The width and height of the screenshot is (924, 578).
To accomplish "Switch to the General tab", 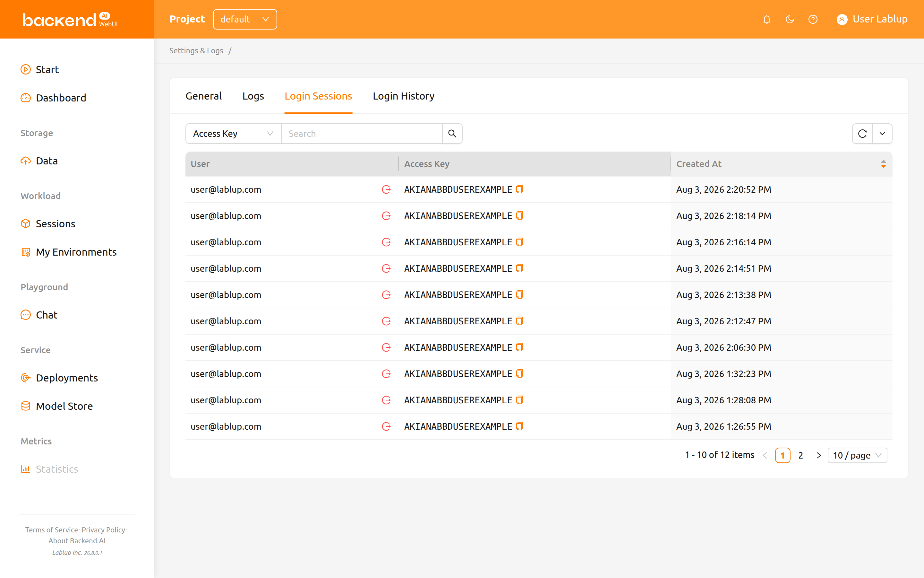I will click(203, 96).
